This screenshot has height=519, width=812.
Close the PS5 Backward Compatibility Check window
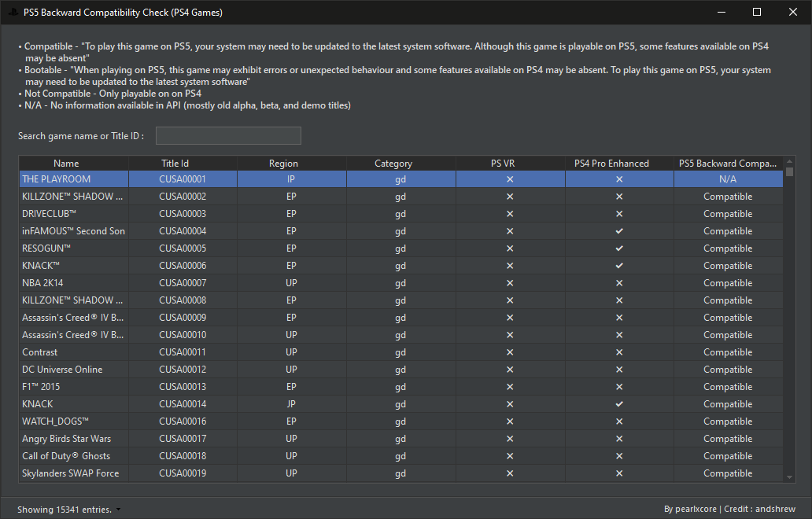point(793,12)
